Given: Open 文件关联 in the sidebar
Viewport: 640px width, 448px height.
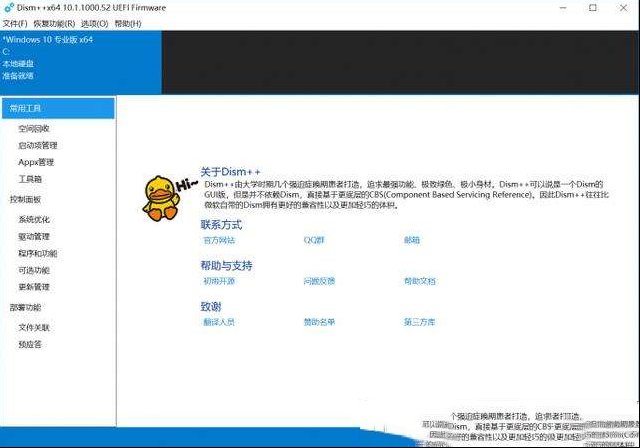Looking at the screenshot, I should [x=34, y=327].
